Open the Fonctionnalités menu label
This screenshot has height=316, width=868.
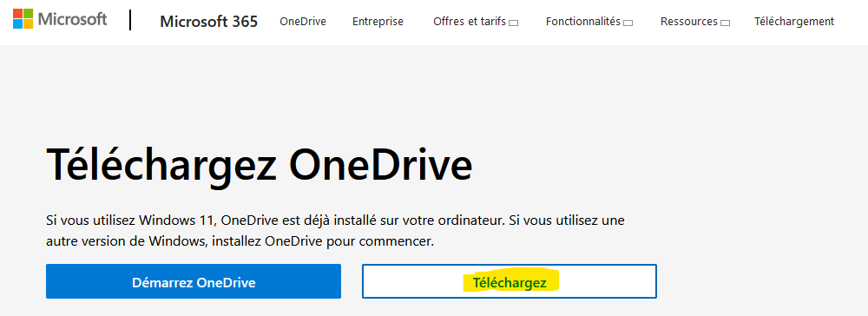[x=583, y=22]
